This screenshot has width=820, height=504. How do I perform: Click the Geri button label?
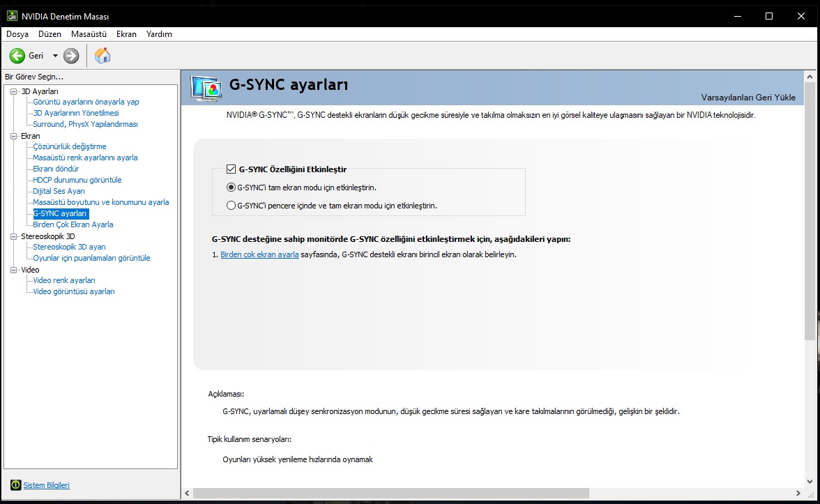point(36,56)
